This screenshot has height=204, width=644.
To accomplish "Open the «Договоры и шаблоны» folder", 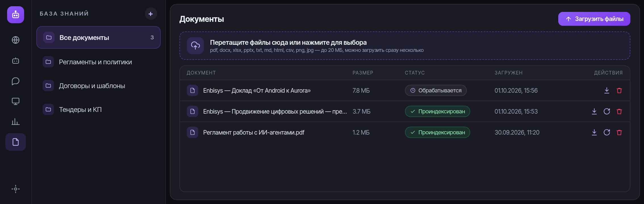I will coord(99,86).
